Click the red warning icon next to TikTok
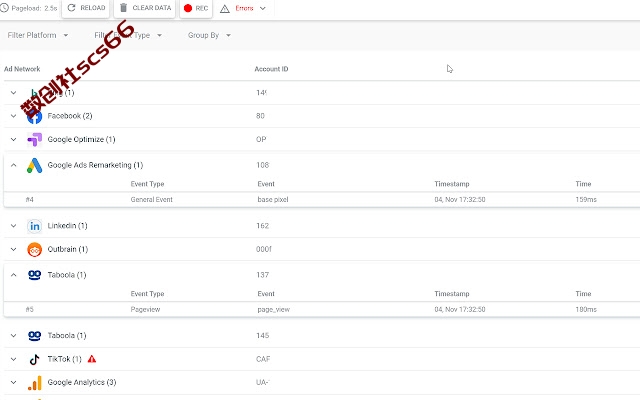This screenshot has height=400, width=640. (x=92, y=359)
